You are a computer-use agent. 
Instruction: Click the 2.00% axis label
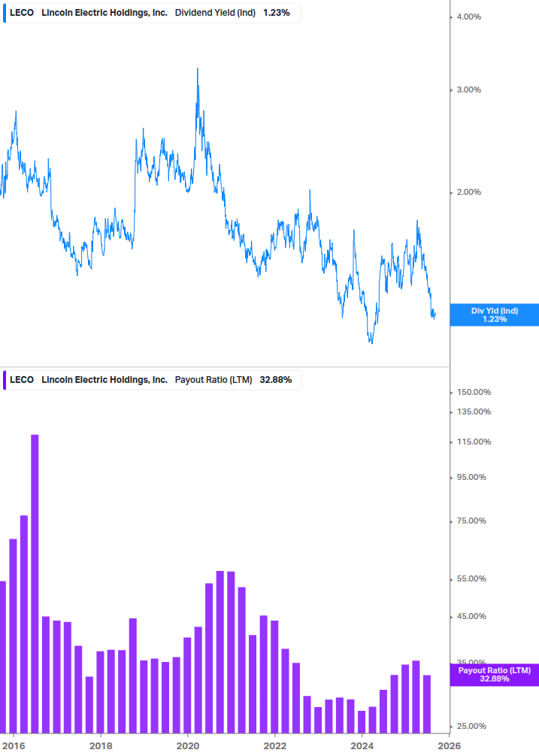pyautogui.click(x=468, y=192)
